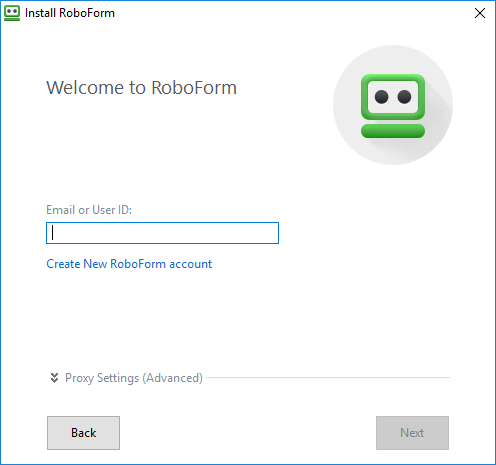
Task: Expand the double-chevron next to Proxy Settings
Action: pyautogui.click(x=54, y=378)
